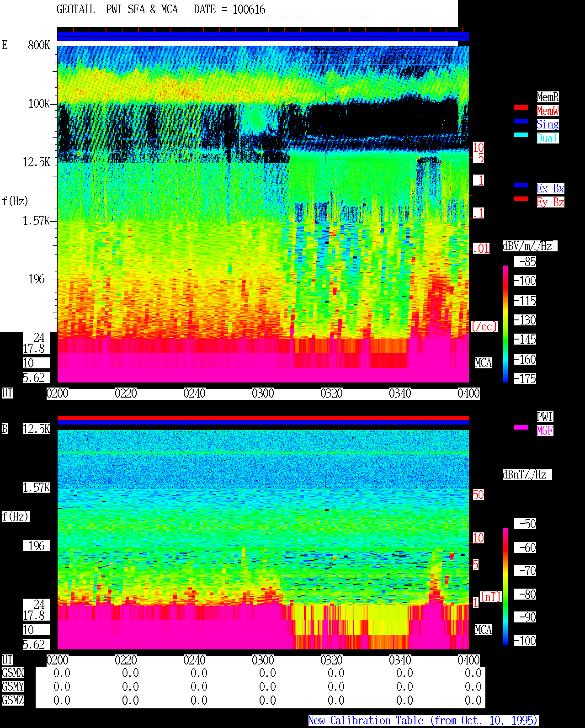Click 0220 on the B panel time axis
Image resolution: width=585 pixels, height=728 pixels.
126,660
